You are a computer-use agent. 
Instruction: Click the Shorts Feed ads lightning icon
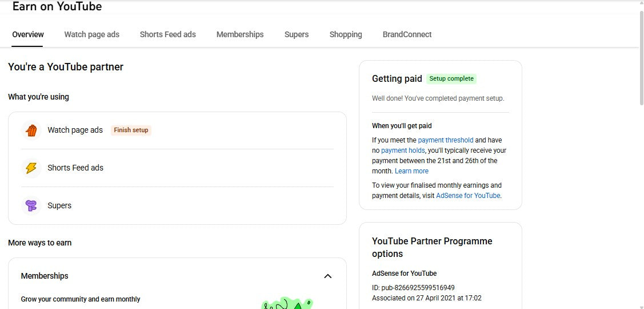(x=31, y=168)
